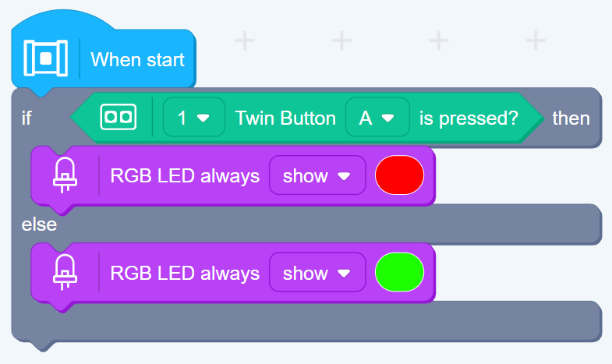Click the bottom bar of the if-else block

tap(312, 321)
